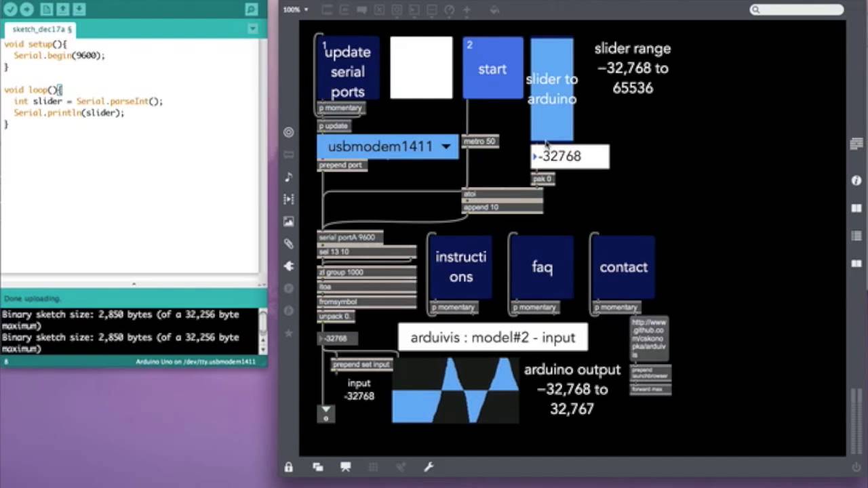The width and height of the screenshot is (868, 488).
Task: Open the Inspector info icon
Action: tap(856, 180)
